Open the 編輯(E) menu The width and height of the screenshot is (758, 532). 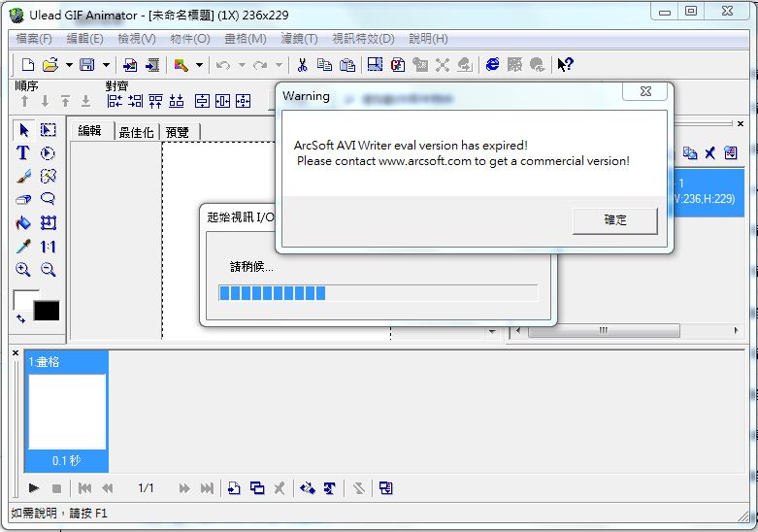tap(84, 39)
